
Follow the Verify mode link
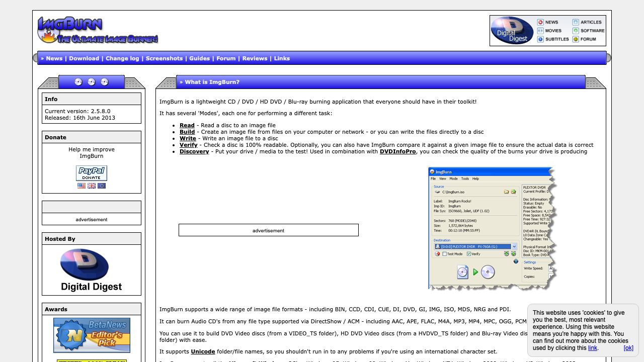click(x=189, y=145)
